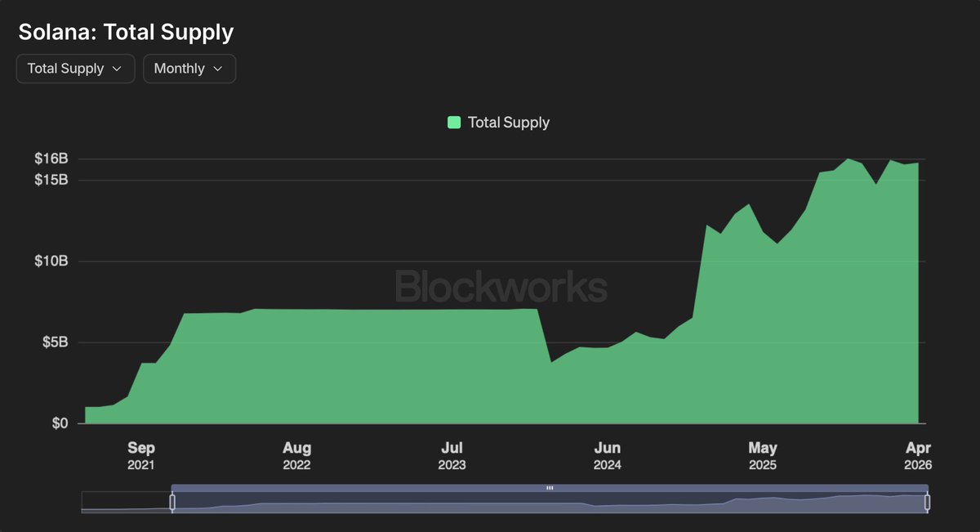Click the $15B y-axis label

[x=51, y=179]
